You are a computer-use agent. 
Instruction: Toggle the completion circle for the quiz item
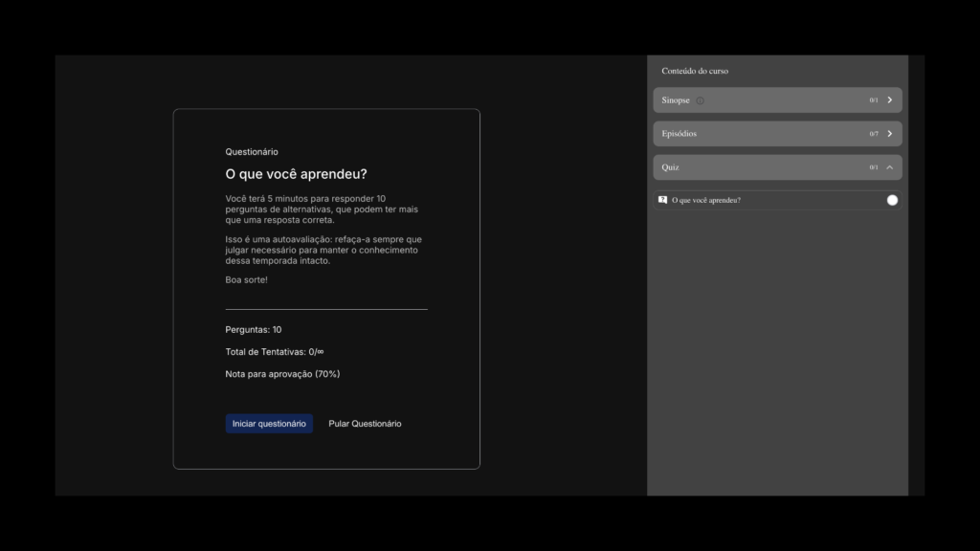click(892, 200)
